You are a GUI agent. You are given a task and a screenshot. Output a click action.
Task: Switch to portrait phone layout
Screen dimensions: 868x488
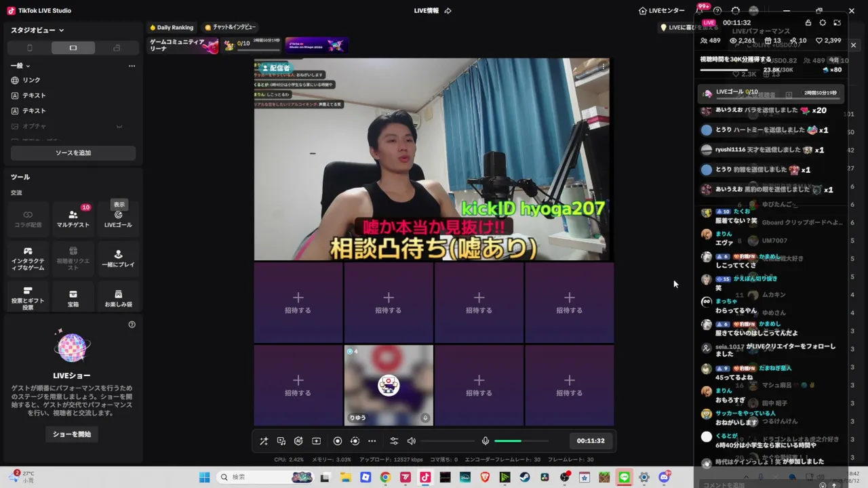[29, 48]
